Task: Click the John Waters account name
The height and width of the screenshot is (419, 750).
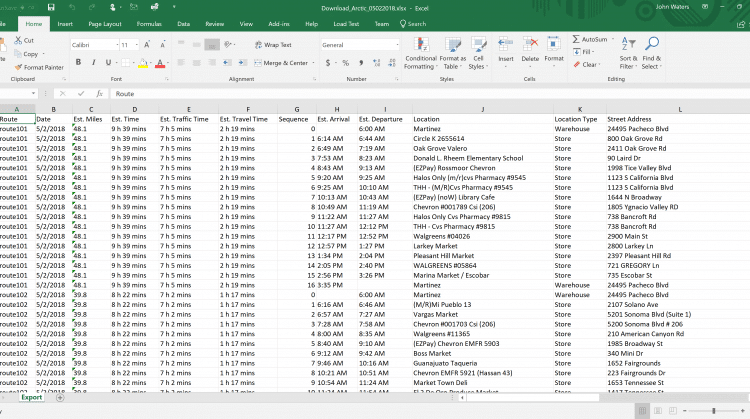Action: coord(672,7)
